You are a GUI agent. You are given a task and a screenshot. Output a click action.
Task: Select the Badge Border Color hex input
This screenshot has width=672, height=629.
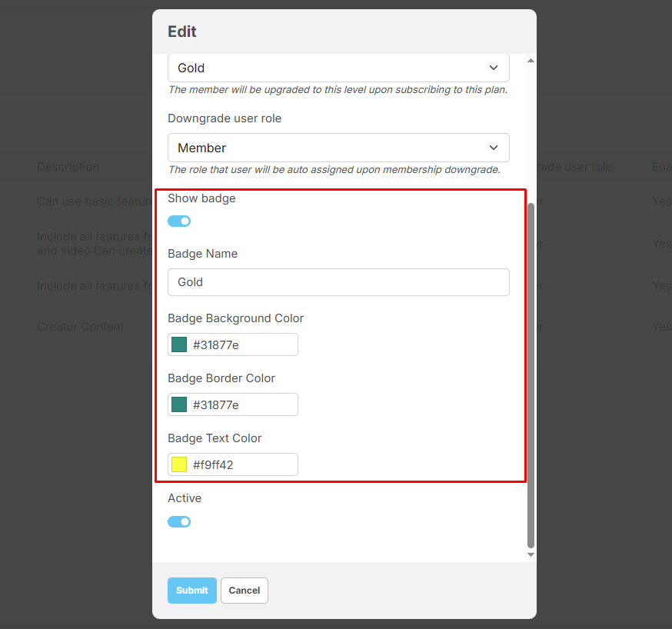click(242, 405)
